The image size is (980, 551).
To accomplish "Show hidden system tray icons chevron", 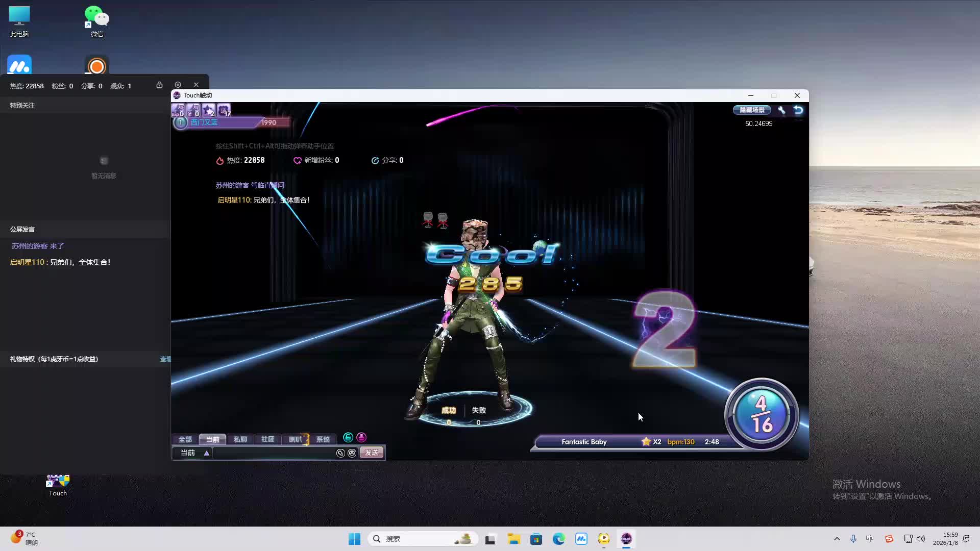I will (x=837, y=539).
